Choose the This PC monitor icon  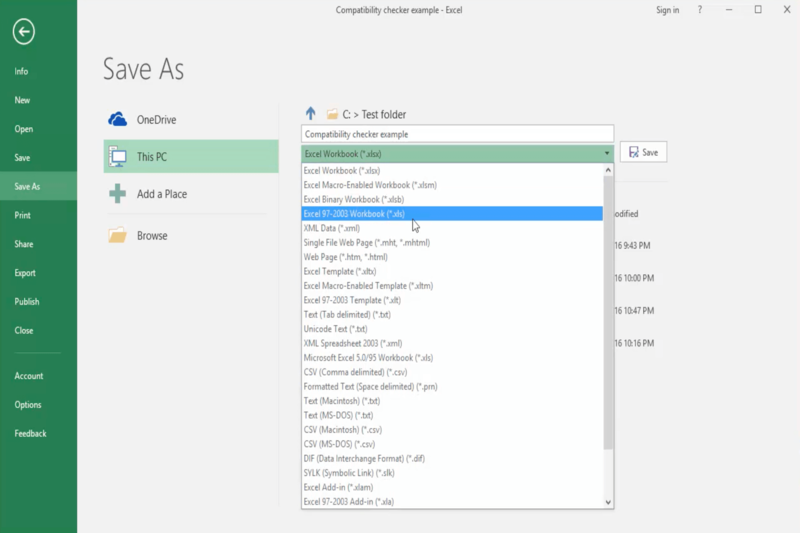(117, 157)
